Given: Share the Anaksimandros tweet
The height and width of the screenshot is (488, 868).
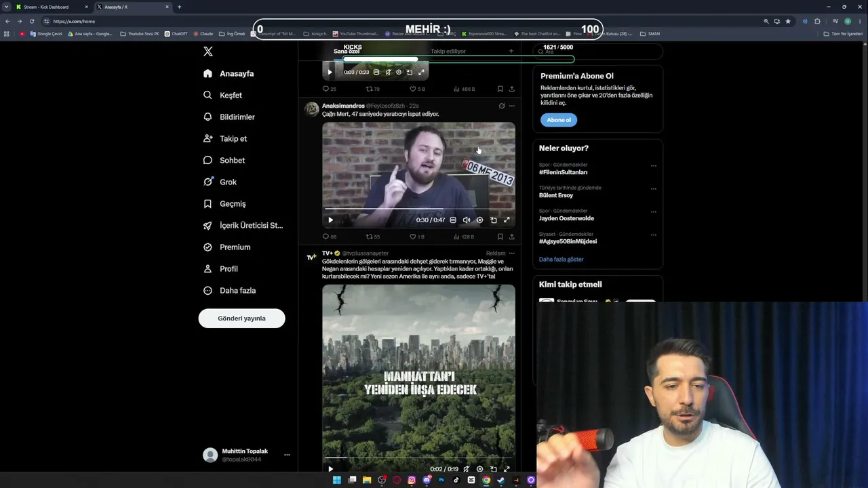Looking at the screenshot, I should point(512,237).
